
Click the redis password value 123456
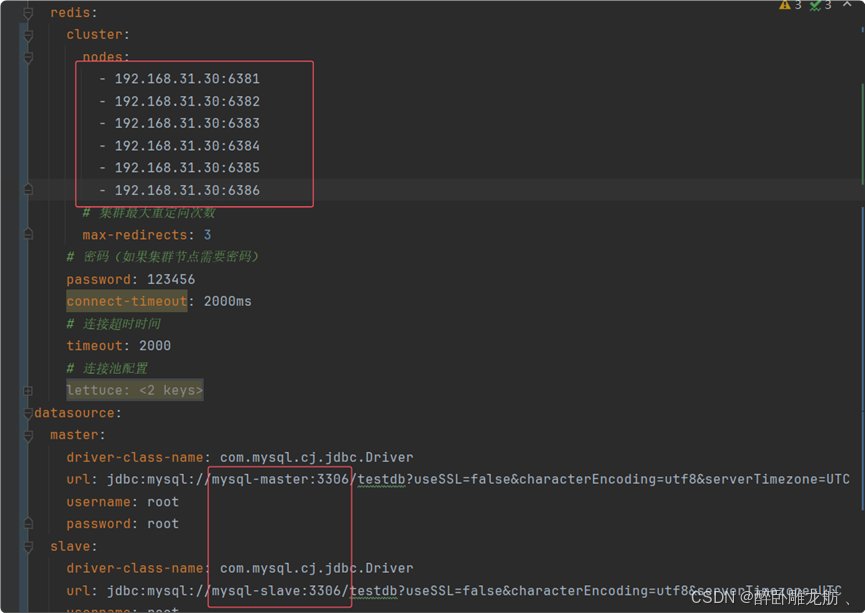coord(170,279)
